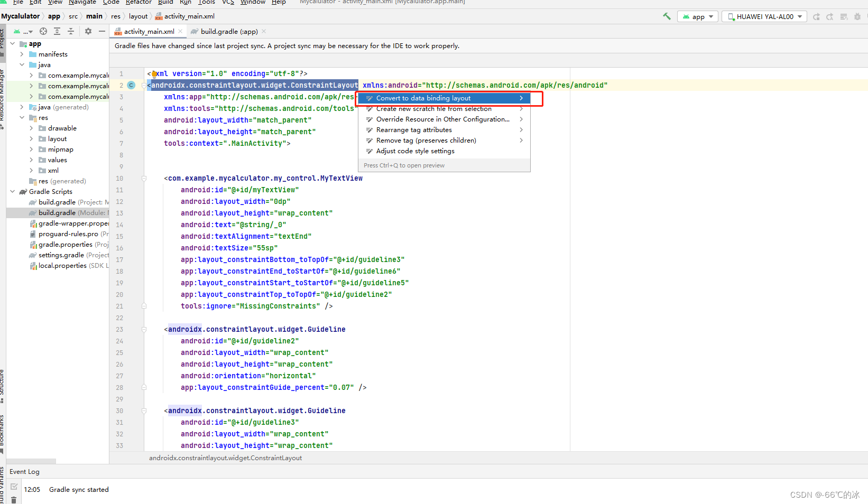Open the HUAWEI YAL-AL00 device dropdown
The image size is (868, 504).
[764, 16]
